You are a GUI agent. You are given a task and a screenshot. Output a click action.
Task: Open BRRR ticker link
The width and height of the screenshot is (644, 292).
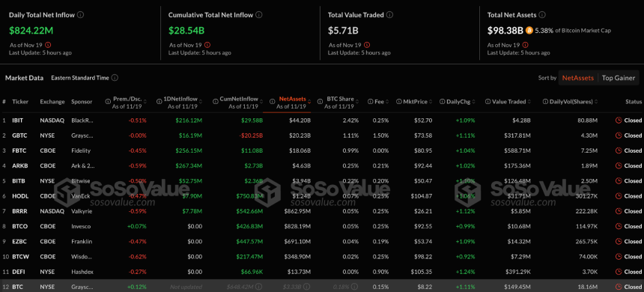tap(19, 211)
